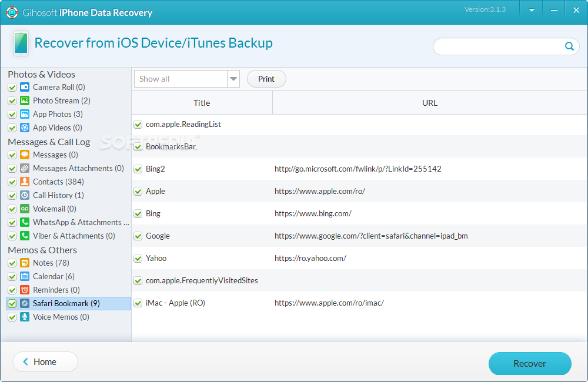The width and height of the screenshot is (588, 382).
Task: Select Safari Bookmark (9) category
Action: pyautogui.click(x=66, y=303)
